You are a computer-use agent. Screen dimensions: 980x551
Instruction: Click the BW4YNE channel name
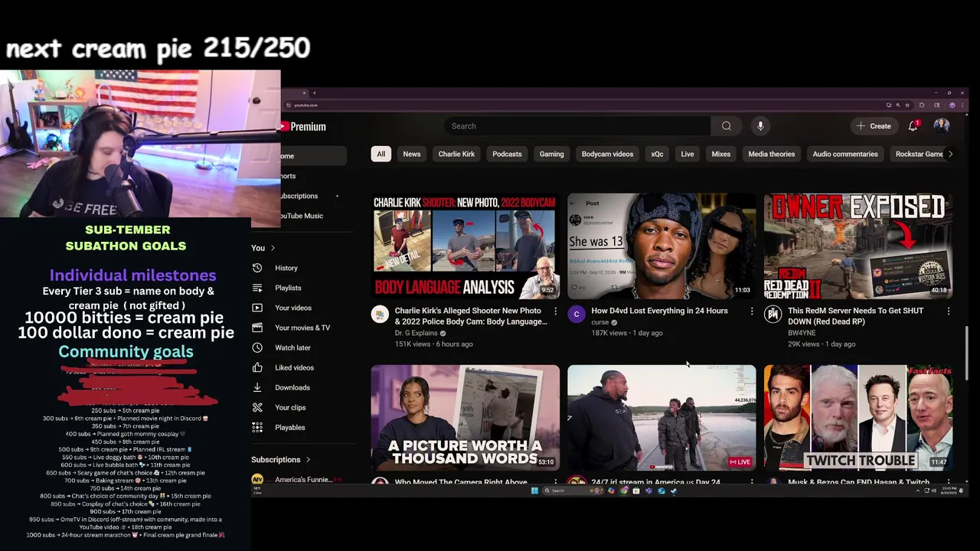[803, 333]
